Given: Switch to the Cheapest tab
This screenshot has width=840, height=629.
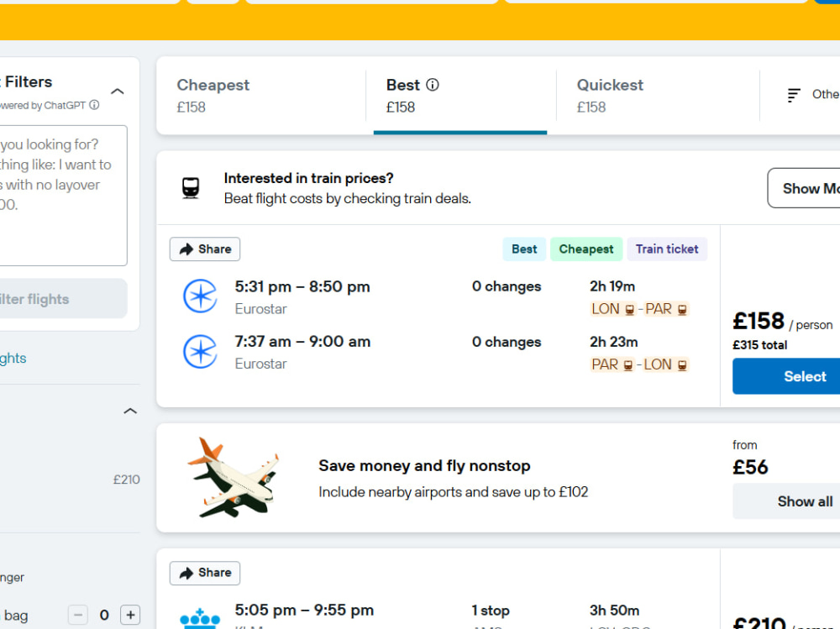Looking at the screenshot, I should (x=261, y=96).
